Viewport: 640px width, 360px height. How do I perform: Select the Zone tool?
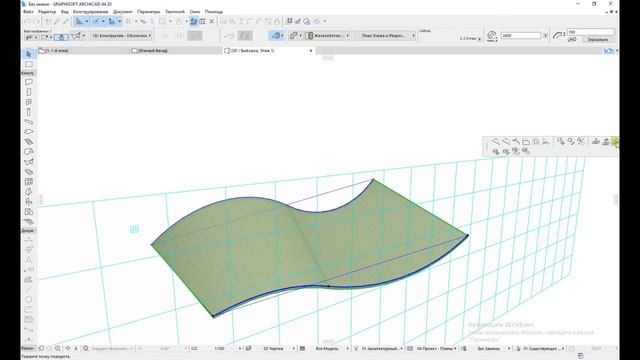[29, 211]
